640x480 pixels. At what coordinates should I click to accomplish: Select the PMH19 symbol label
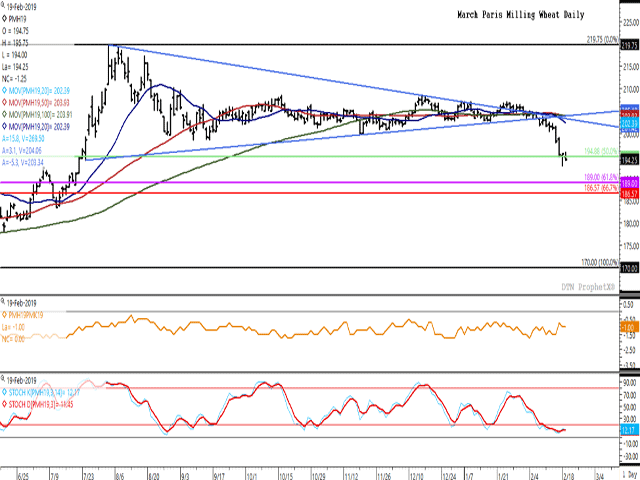click(17, 19)
